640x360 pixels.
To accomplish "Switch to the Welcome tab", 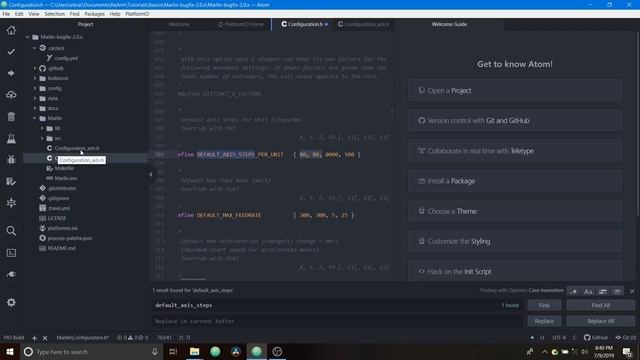I will coord(179,24).
